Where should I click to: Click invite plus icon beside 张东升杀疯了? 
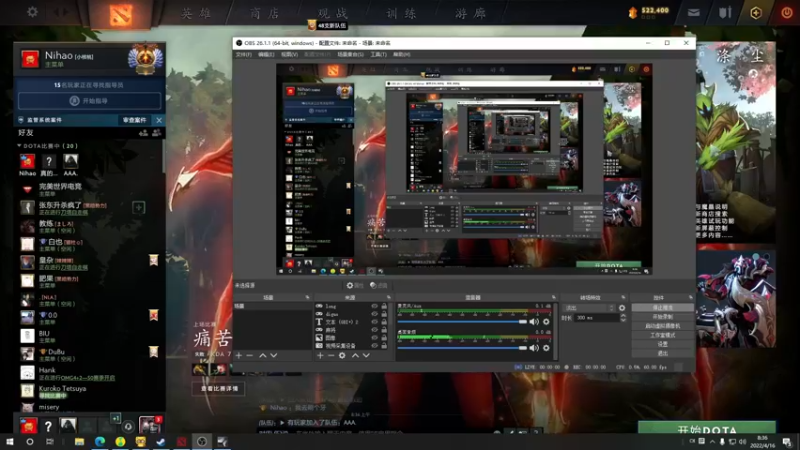pyautogui.click(x=138, y=207)
